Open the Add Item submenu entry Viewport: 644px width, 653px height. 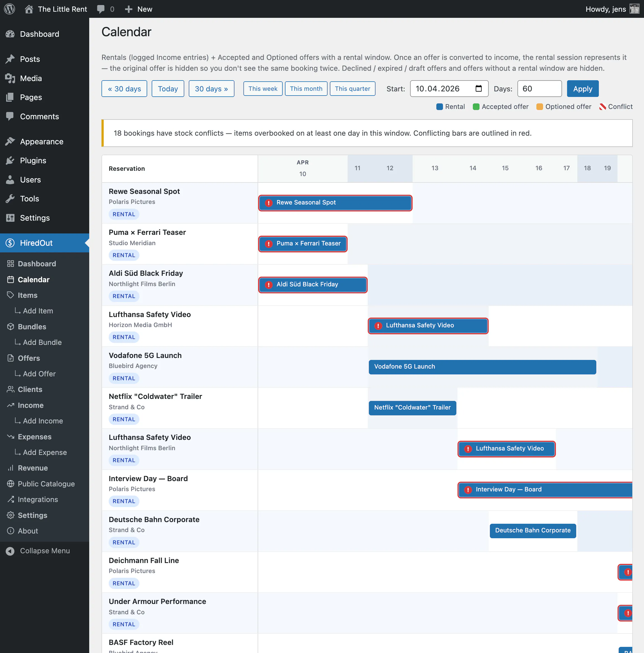click(38, 311)
